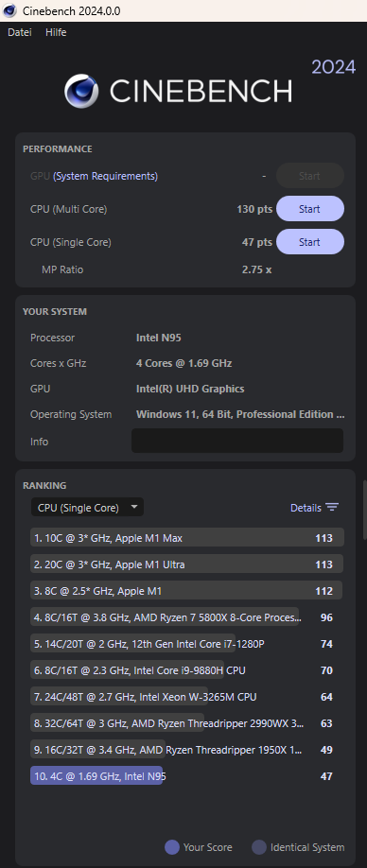Open the Hilfe menu

56,32
